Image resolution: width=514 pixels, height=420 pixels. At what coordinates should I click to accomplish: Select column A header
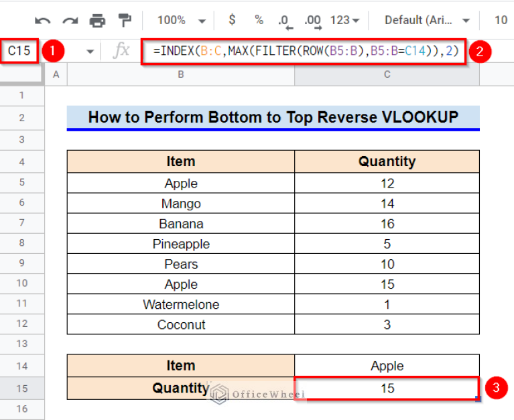pyautogui.click(x=56, y=75)
